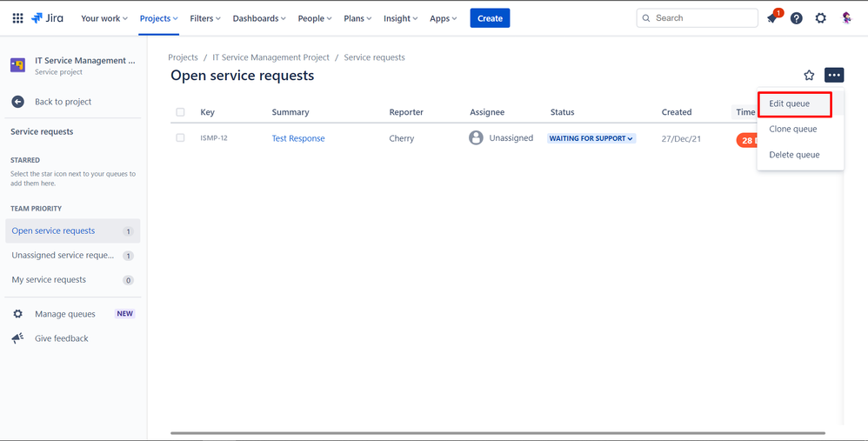Viewport: 868px width, 441px height.
Task: Expand the Plans dropdown
Action: [357, 18]
